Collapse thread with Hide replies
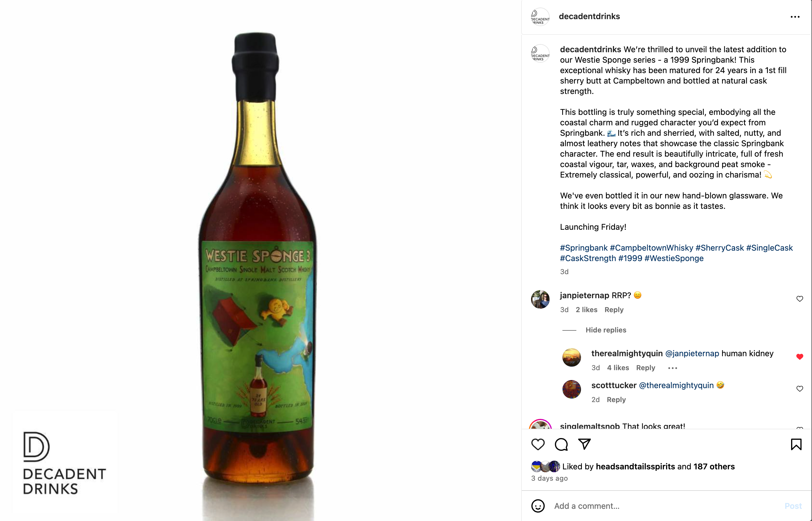 pyautogui.click(x=606, y=330)
